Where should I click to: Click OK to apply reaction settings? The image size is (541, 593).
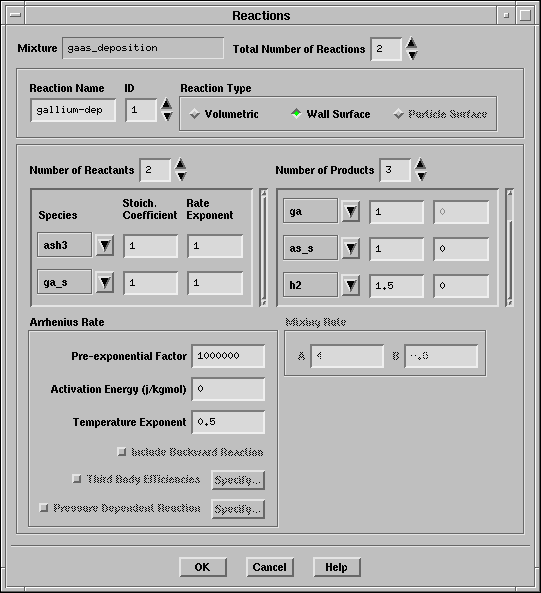(x=203, y=567)
